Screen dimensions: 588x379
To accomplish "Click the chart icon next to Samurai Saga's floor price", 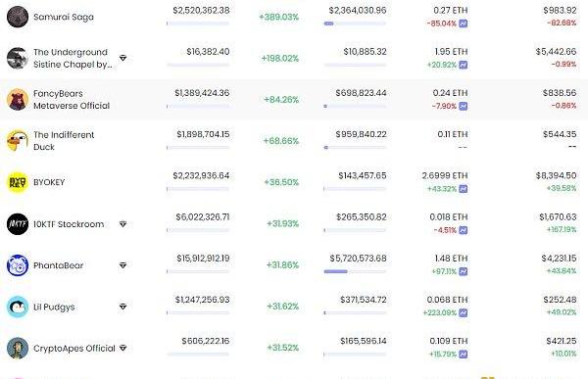I will pos(464,24).
